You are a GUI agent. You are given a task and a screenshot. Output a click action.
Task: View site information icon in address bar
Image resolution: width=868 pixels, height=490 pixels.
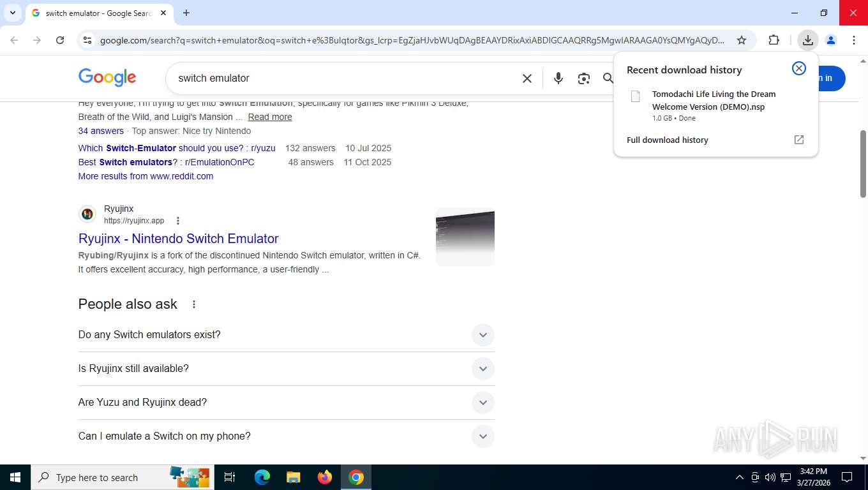tap(87, 40)
